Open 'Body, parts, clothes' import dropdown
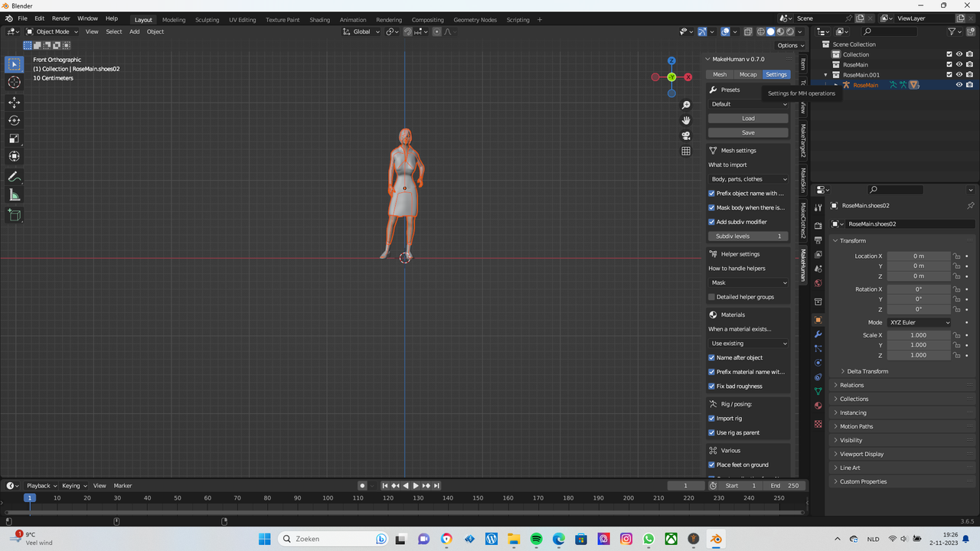The height and width of the screenshot is (551, 980). pos(748,179)
